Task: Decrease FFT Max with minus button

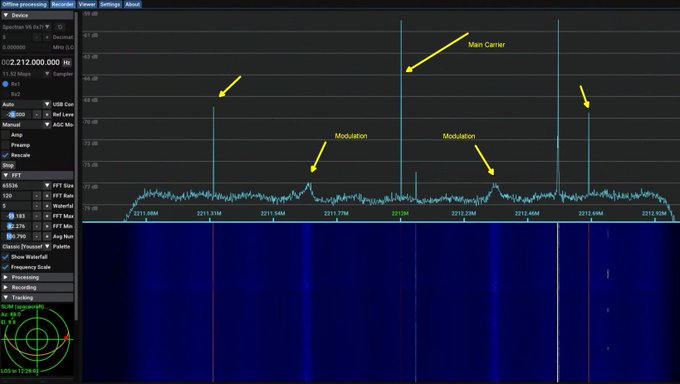Action: point(37,216)
